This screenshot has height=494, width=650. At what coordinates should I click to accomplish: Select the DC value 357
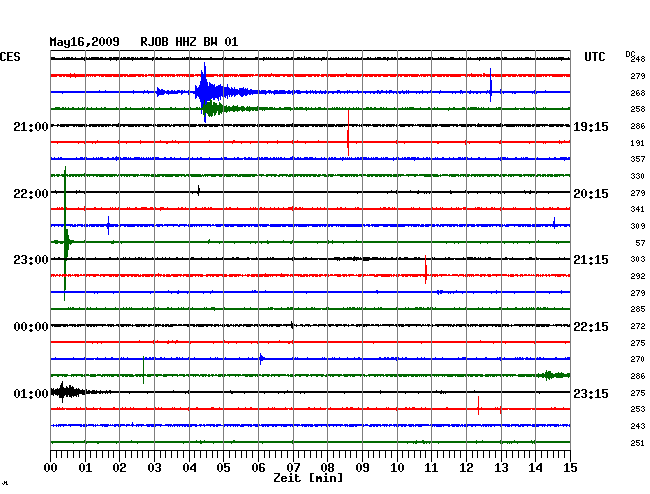pos(638,159)
